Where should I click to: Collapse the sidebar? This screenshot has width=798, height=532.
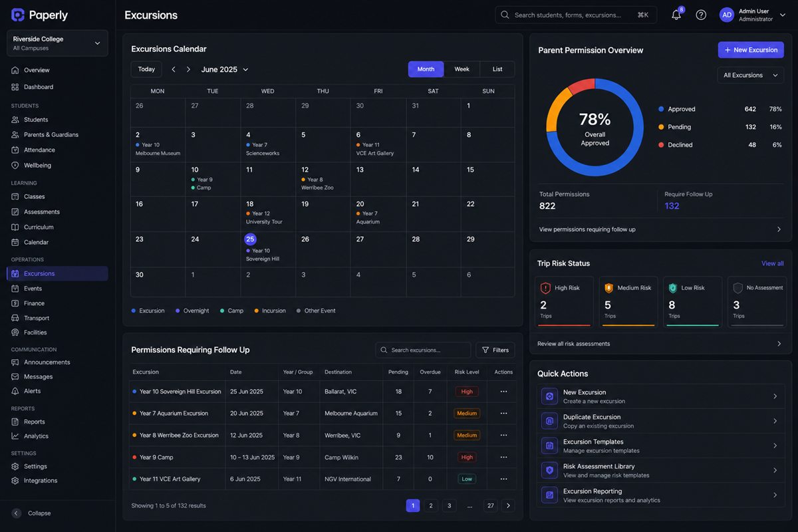[32, 513]
